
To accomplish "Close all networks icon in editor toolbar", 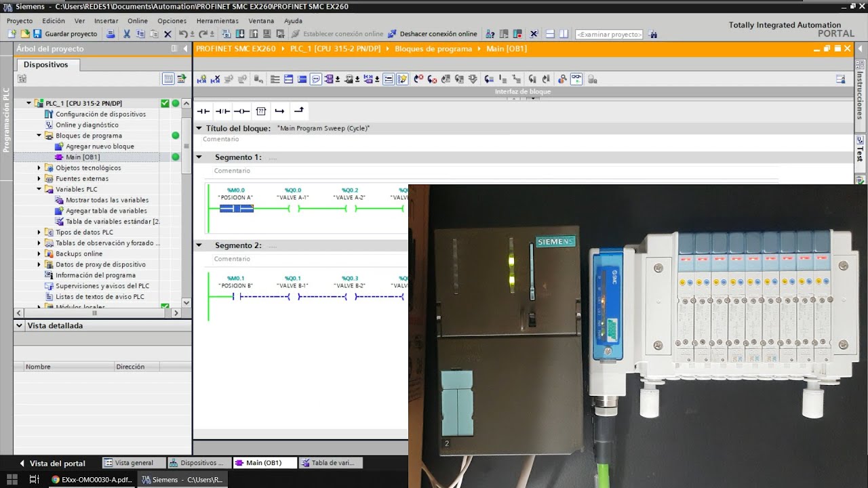I will click(x=302, y=79).
